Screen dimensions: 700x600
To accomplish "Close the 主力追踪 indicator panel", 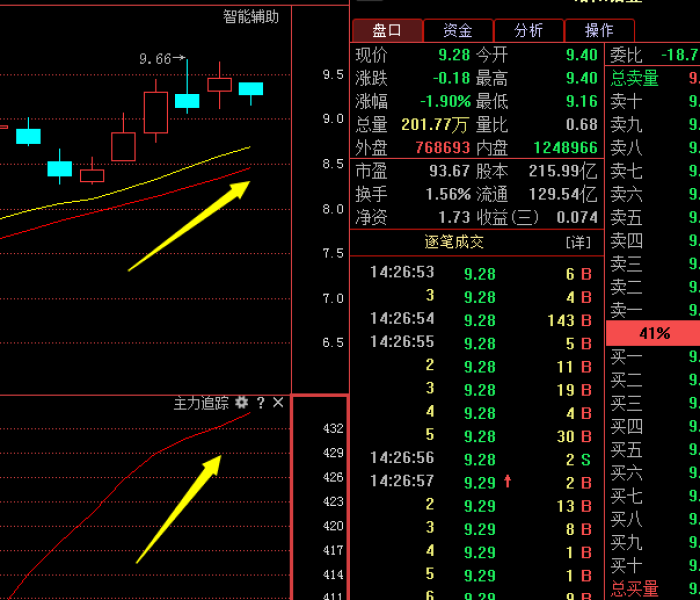I will (278, 403).
